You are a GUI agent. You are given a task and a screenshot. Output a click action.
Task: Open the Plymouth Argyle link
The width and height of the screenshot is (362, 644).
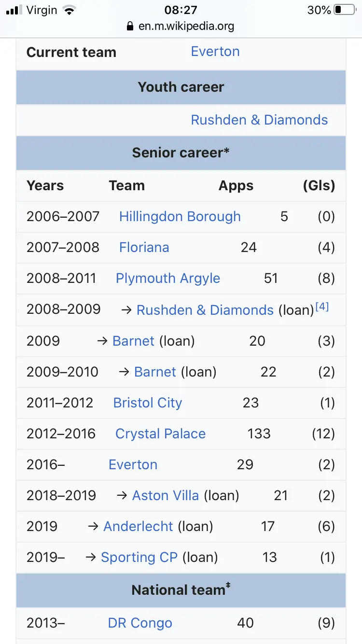[168, 279]
